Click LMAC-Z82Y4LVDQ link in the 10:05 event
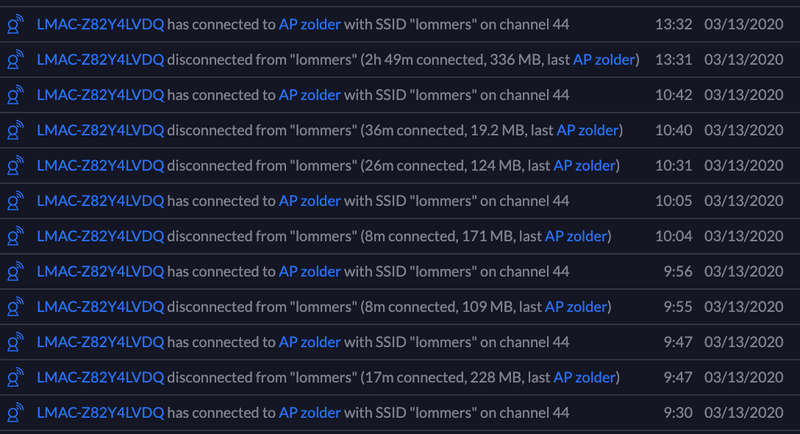 point(100,201)
